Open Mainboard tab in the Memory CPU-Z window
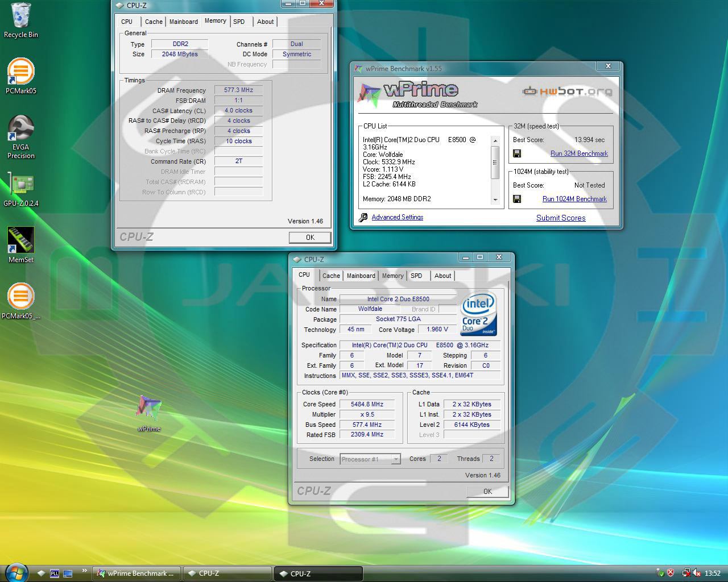 click(184, 22)
